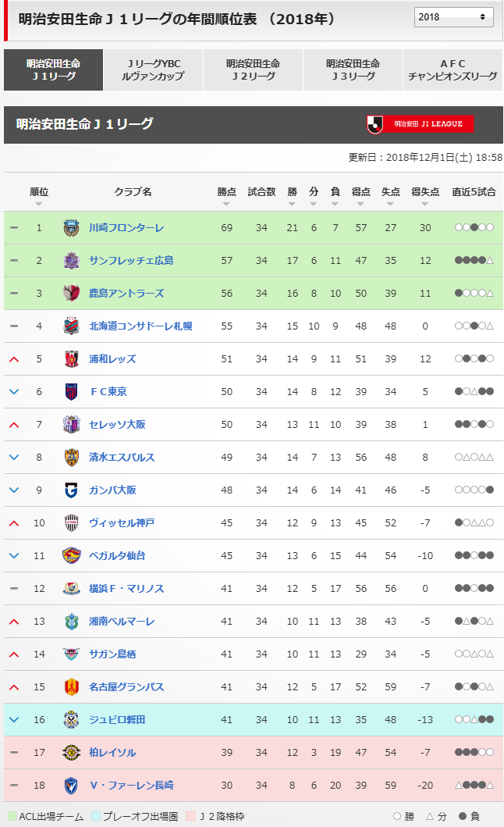Click the Urawa Reds club crest icon
The height and width of the screenshot is (827, 504).
pyautogui.click(x=72, y=359)
